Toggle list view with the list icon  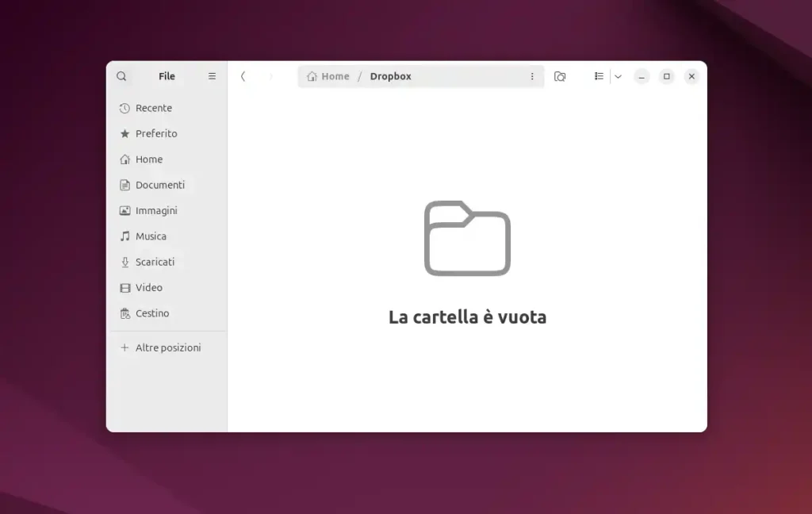599,76
